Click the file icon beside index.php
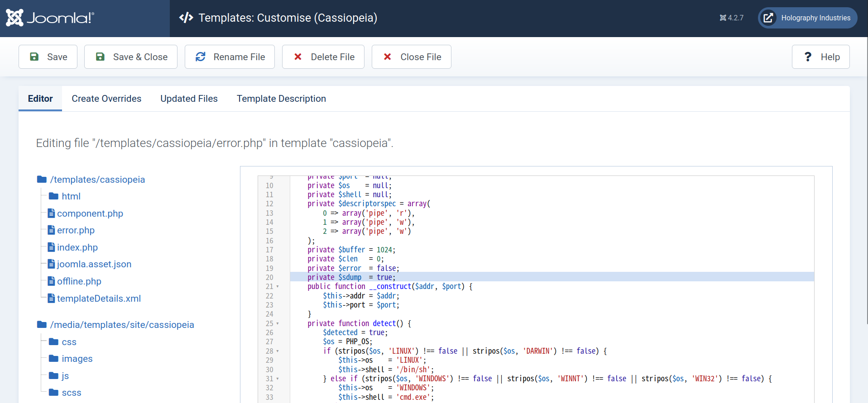The image size is (868, 403). point(52,247)
